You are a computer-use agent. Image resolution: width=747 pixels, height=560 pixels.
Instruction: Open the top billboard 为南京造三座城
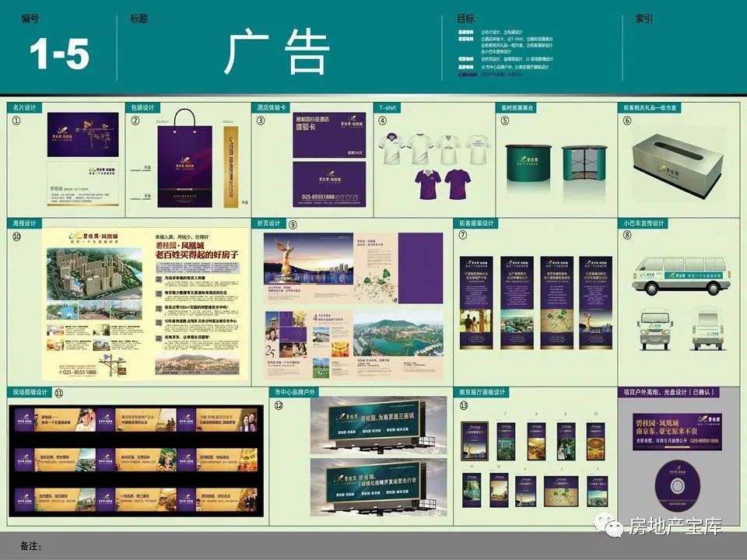pyautogui.click(x=378, y=425)
